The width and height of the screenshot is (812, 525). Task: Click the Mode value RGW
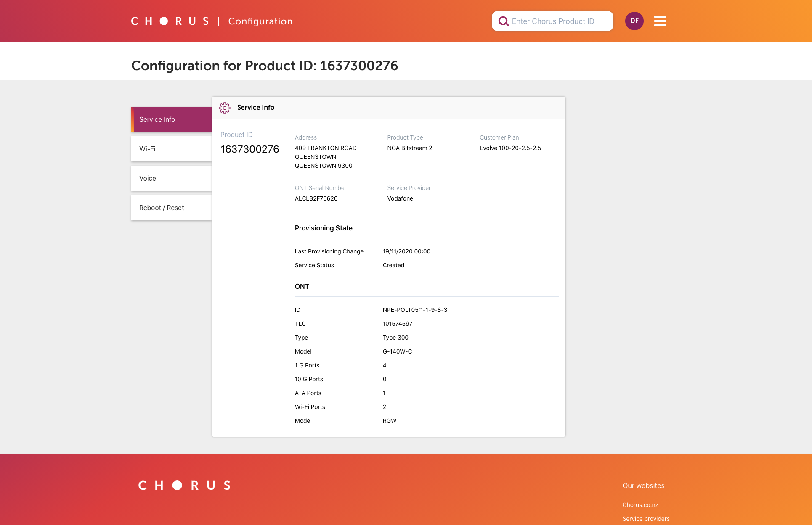[389, 421]
